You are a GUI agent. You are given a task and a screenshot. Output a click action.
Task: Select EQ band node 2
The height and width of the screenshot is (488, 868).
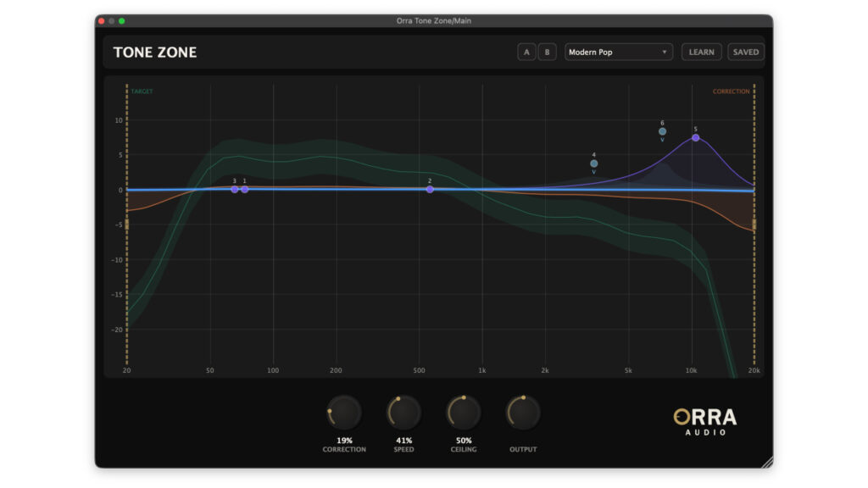(430, 189)
